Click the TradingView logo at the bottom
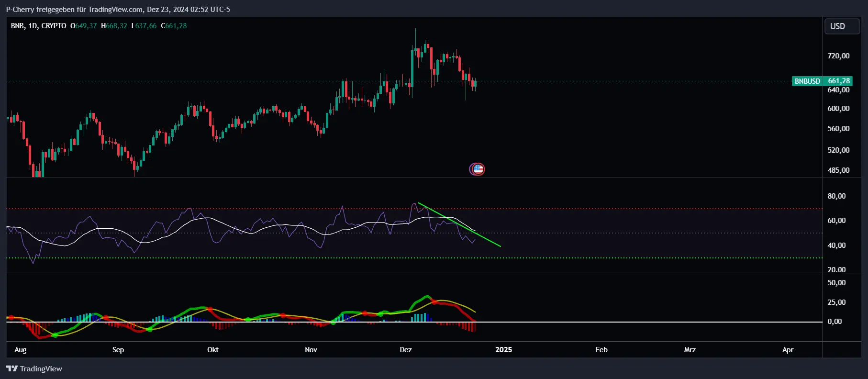 click(34, 368)
